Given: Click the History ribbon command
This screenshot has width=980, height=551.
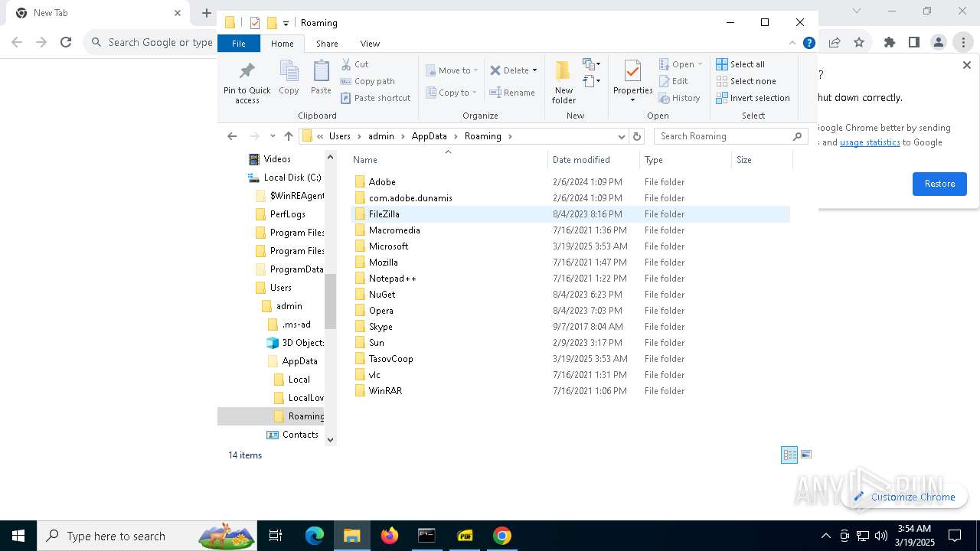Looking at the screenshot, I should click(679, 98).
